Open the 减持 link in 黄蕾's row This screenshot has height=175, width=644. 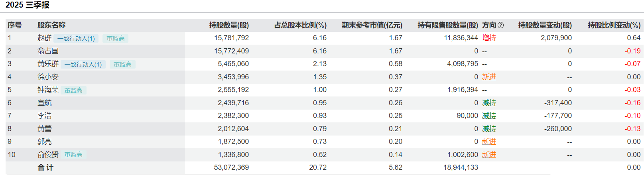click(x=489, y=129)
